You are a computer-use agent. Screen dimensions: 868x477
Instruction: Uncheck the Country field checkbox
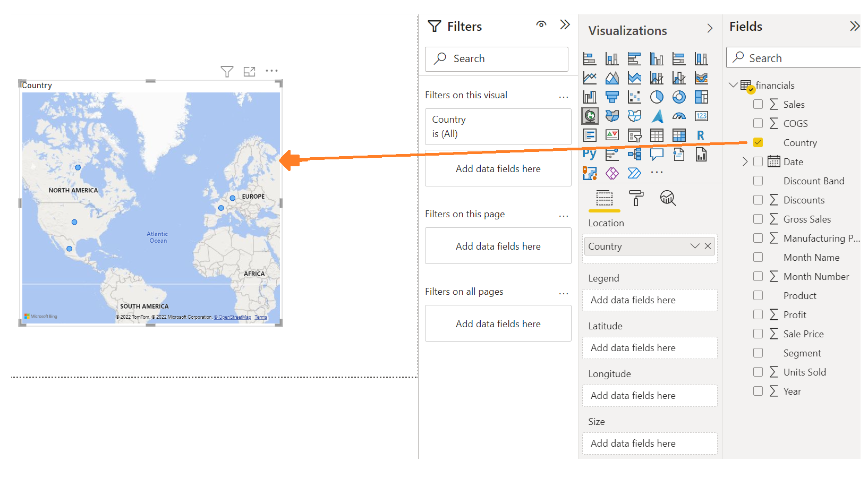pyautogui.click(x=758, y=142)
